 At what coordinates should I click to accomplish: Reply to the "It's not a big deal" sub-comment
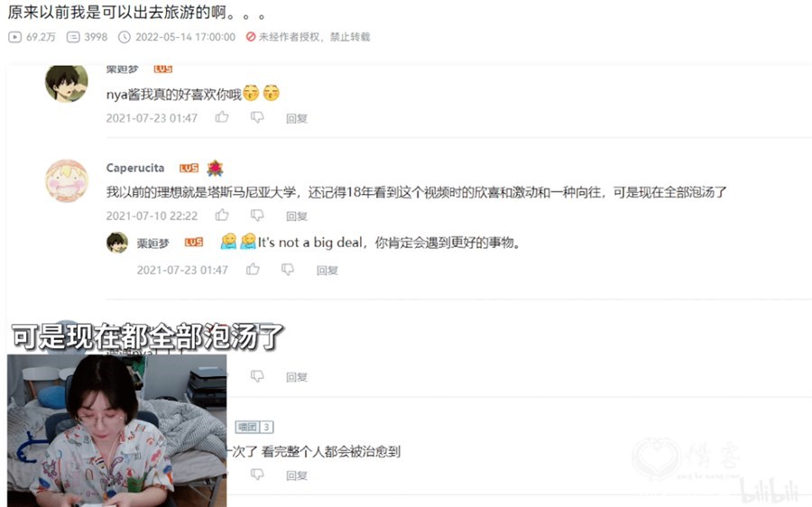(x=328, y=270)
